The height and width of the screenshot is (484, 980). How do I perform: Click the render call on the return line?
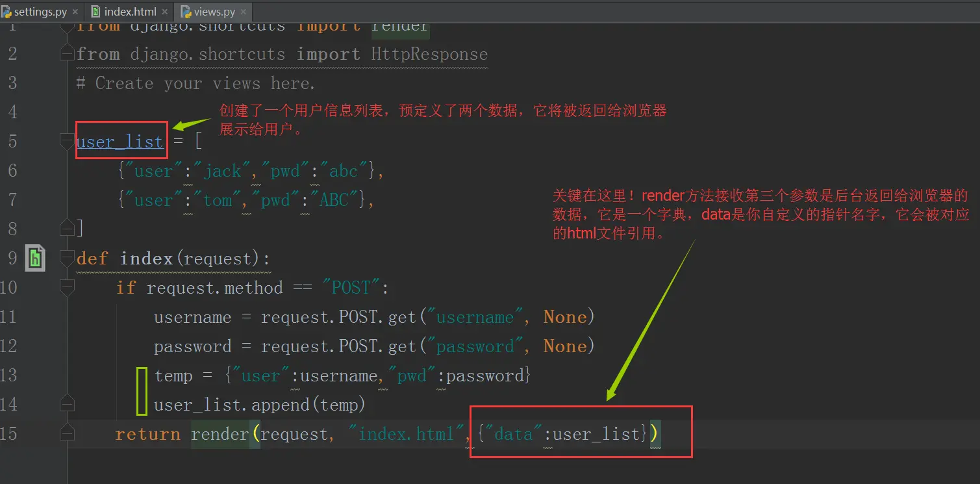[x=220, y=434]
